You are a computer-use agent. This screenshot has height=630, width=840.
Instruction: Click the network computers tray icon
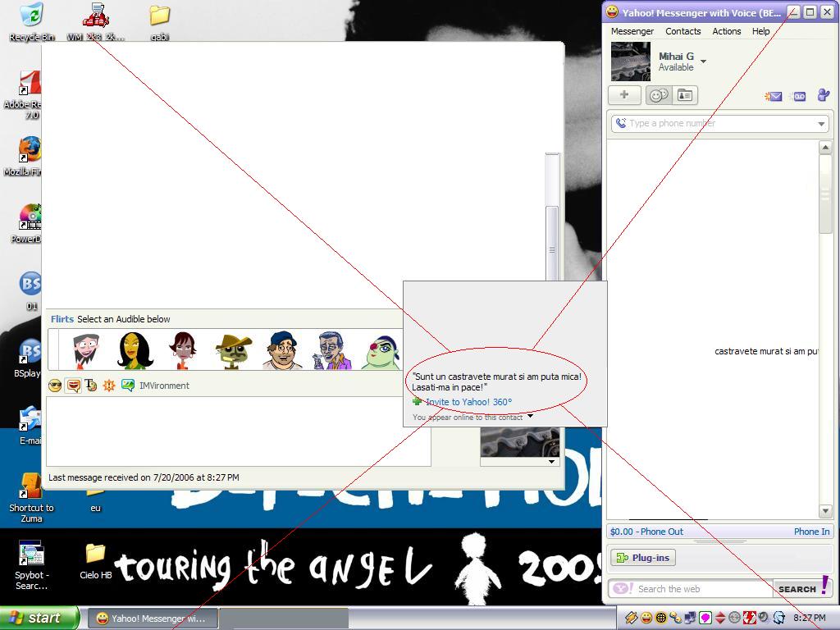tap(691, 618)
